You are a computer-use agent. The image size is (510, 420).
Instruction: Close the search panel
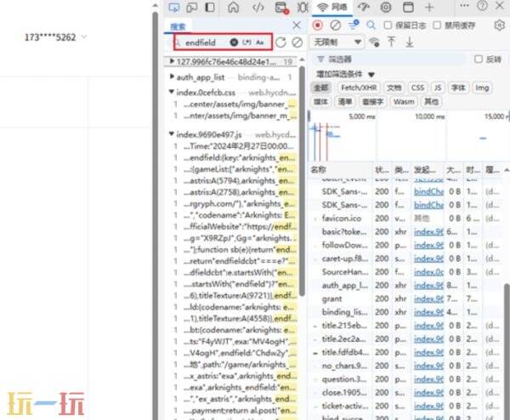point(296,26)
